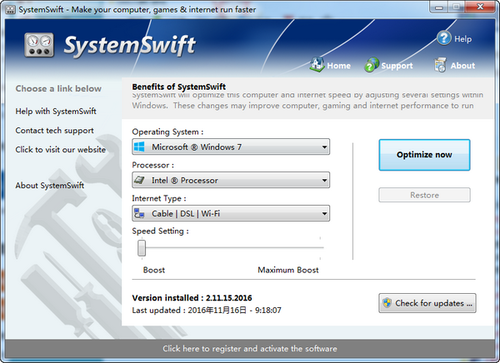Click the Support globe icon

[x=372, y=65]
